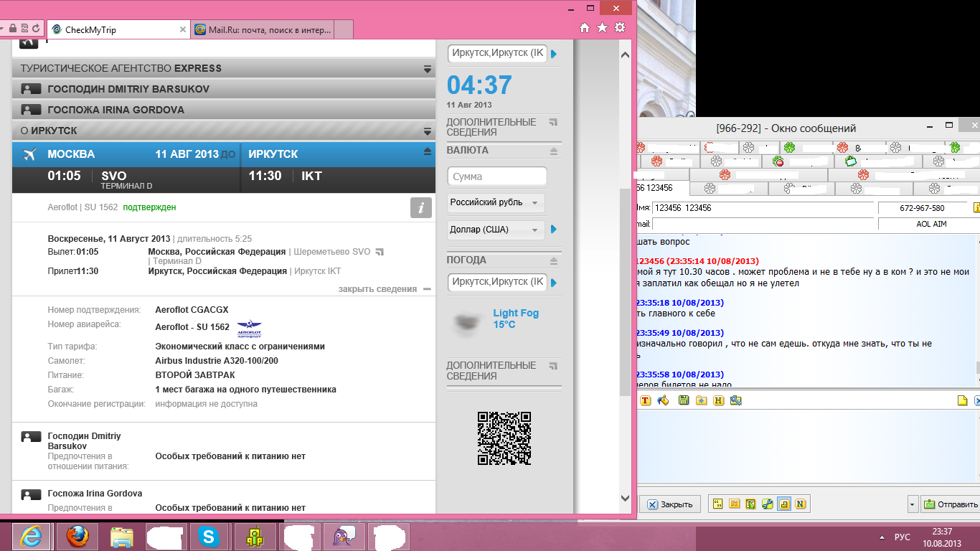Toggle the highlighted square icon in chat bottom toolbar
This screenshot has height=551, width=980.
coord(783,504)
